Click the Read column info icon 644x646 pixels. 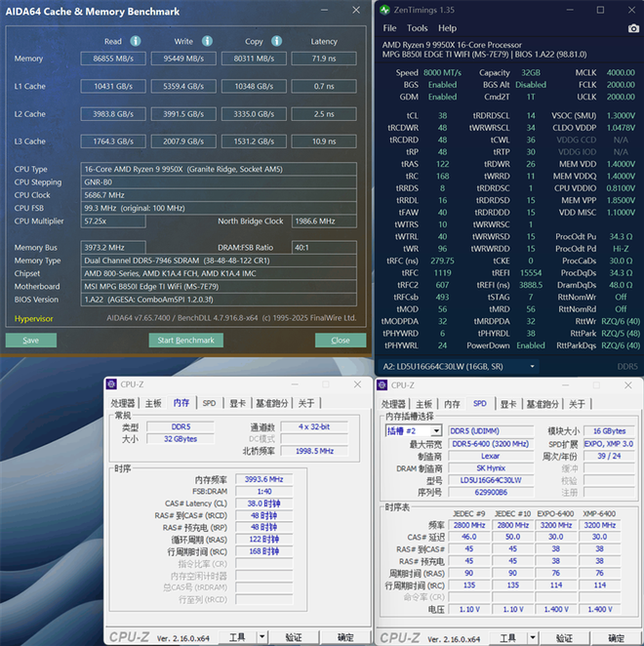pyautogui.click(x=136, y=42)
